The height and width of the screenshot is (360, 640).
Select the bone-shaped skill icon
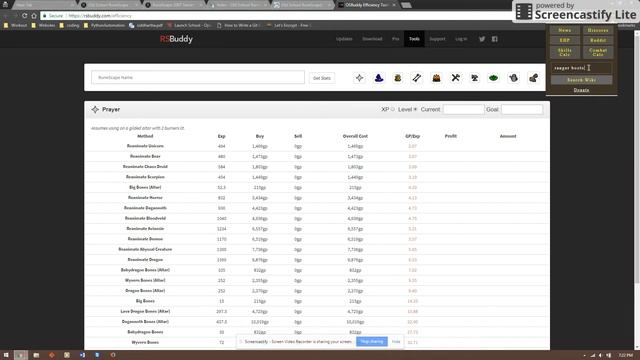pyautogui.click(x=417, y=78)
